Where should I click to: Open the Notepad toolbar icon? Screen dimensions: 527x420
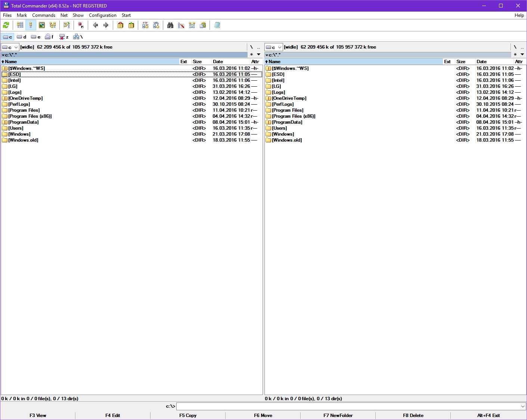point(217,25)
